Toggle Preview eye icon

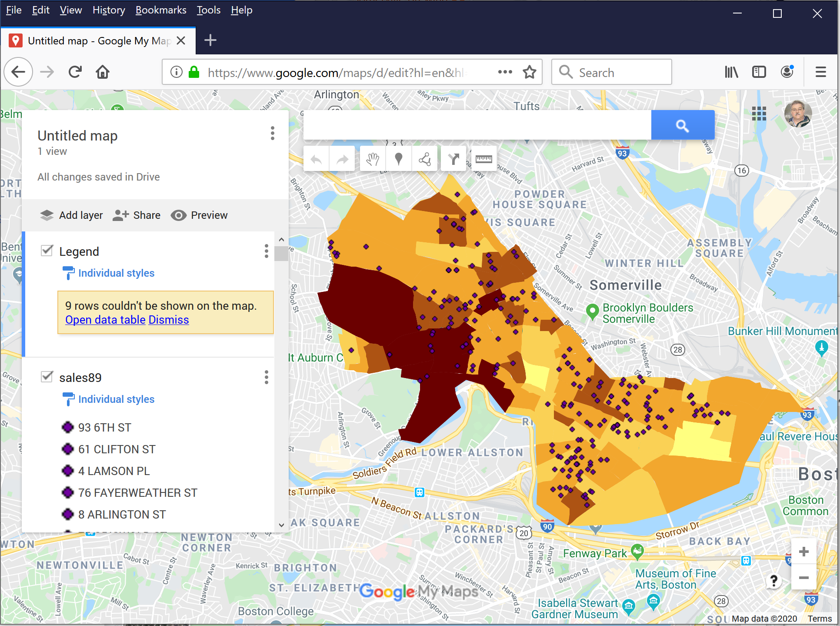(178, 215)
